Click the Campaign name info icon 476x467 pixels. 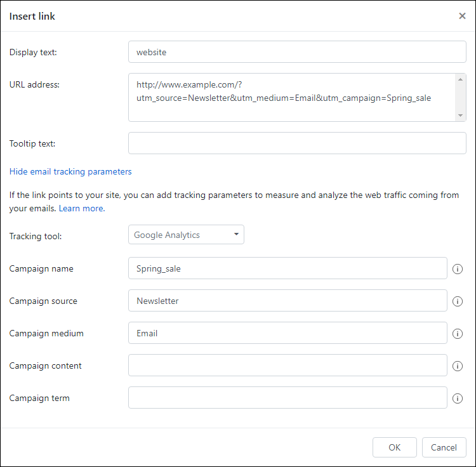coord(457,269)
